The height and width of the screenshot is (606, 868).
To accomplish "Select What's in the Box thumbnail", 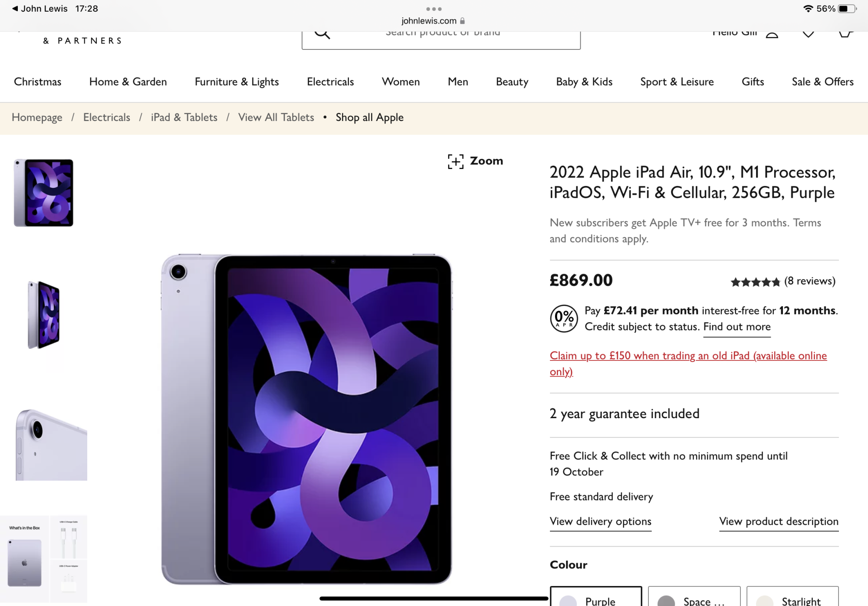I will point(43,559).
